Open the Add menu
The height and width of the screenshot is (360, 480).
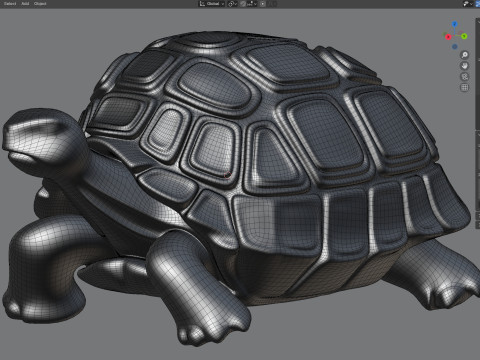[x=25, y=4]
